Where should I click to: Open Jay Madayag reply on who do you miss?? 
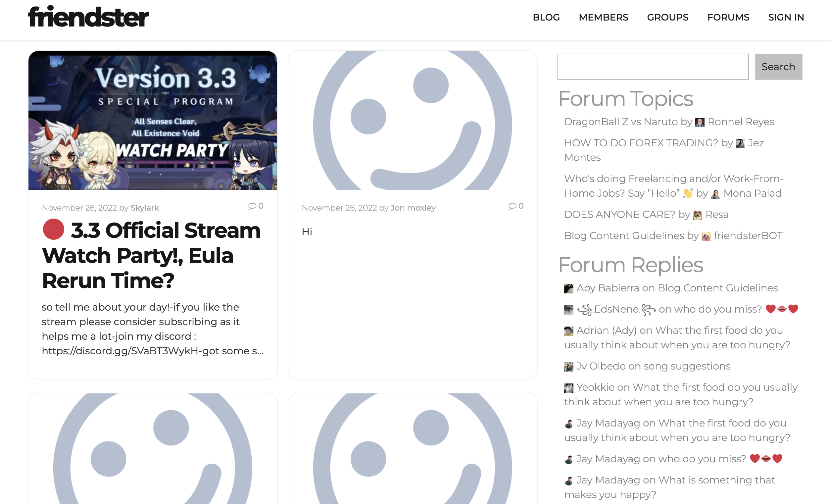coord(720,459)
